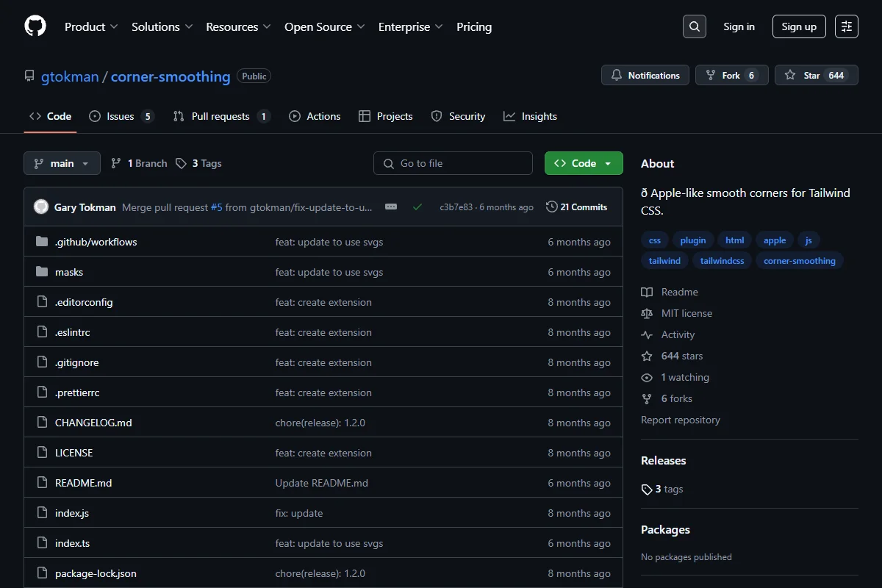Open appearance settings icon next to Sign up
Screen dimensions: 882x588
(x=847, y=26)
